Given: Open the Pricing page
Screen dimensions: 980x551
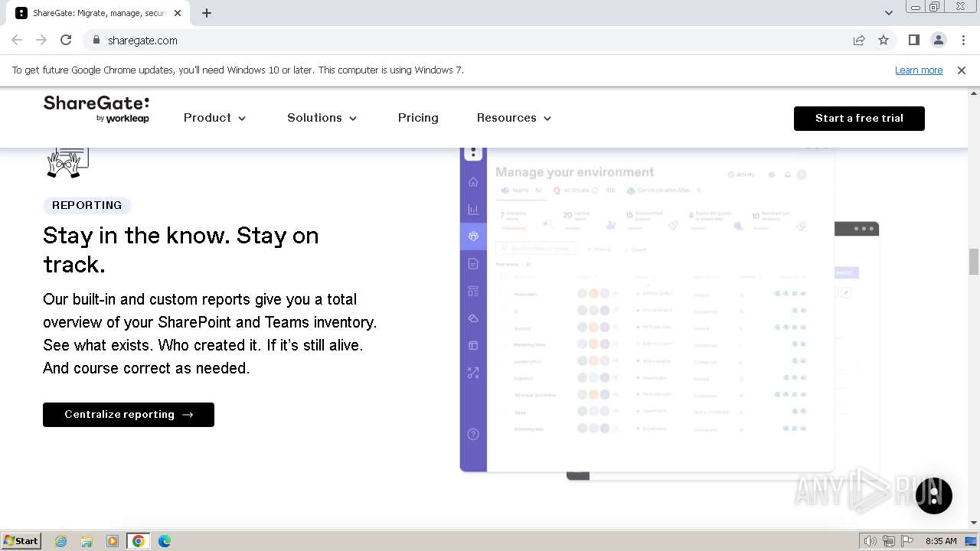Looking at the screenshot, I should (x=418, y=118).
